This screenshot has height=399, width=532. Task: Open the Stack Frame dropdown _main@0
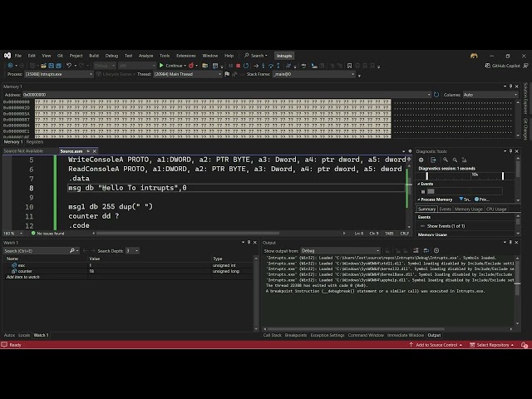pyautogui.click(x=314, y=74)
